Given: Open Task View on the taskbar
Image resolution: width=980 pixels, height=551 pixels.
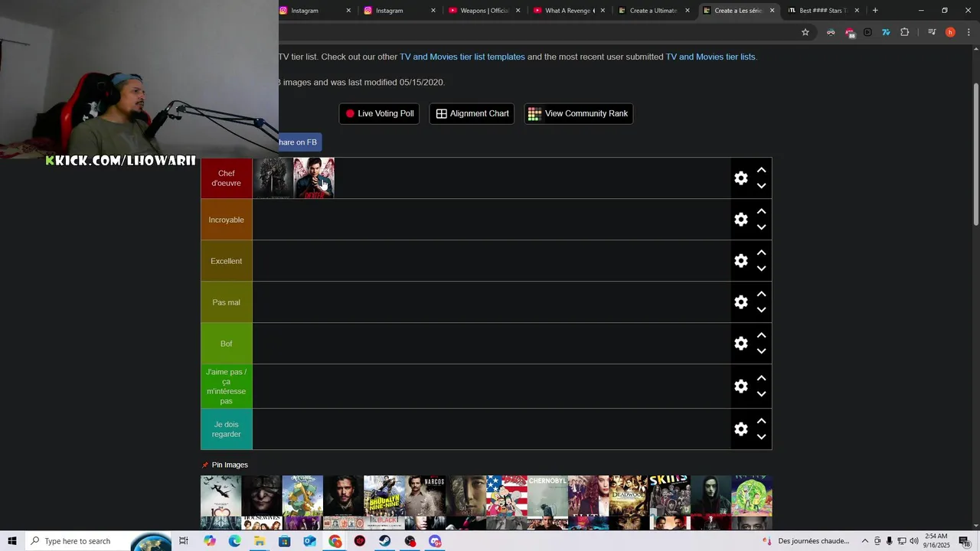Looking at the screenshot, I should (x=184, y=541).
